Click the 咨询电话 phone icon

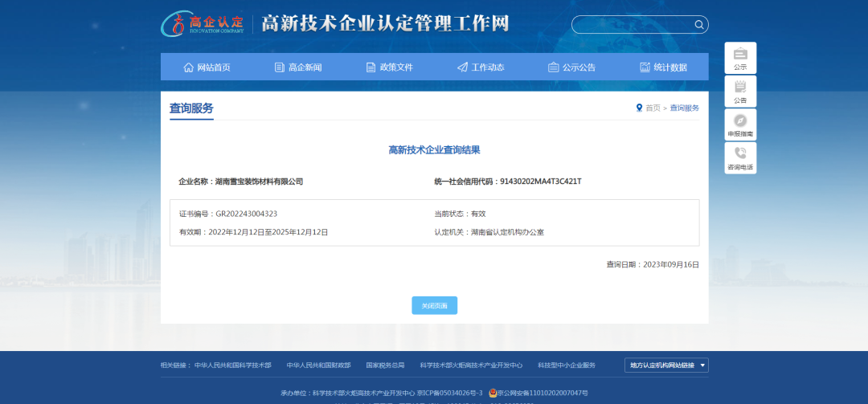point(740,153)
